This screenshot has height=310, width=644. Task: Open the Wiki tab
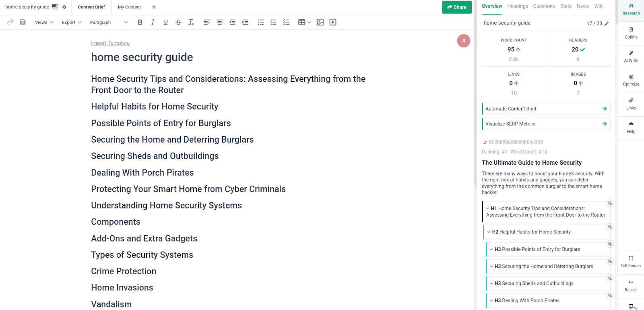pos(599,6)
